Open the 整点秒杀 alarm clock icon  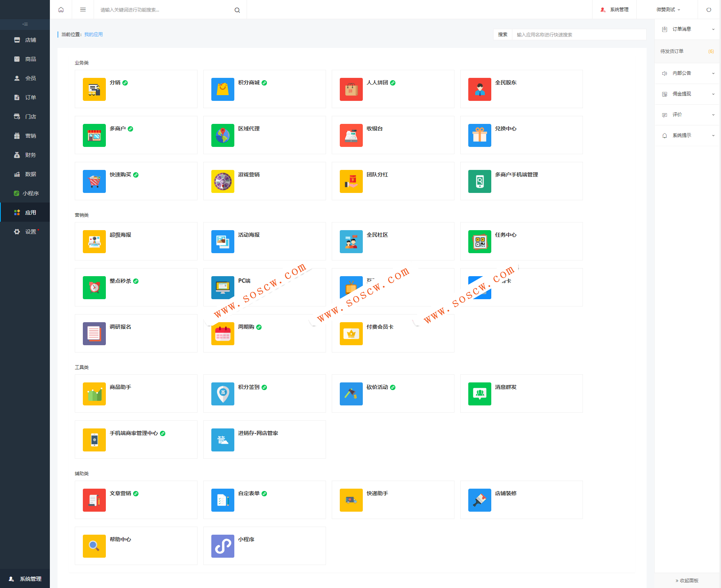94,288
